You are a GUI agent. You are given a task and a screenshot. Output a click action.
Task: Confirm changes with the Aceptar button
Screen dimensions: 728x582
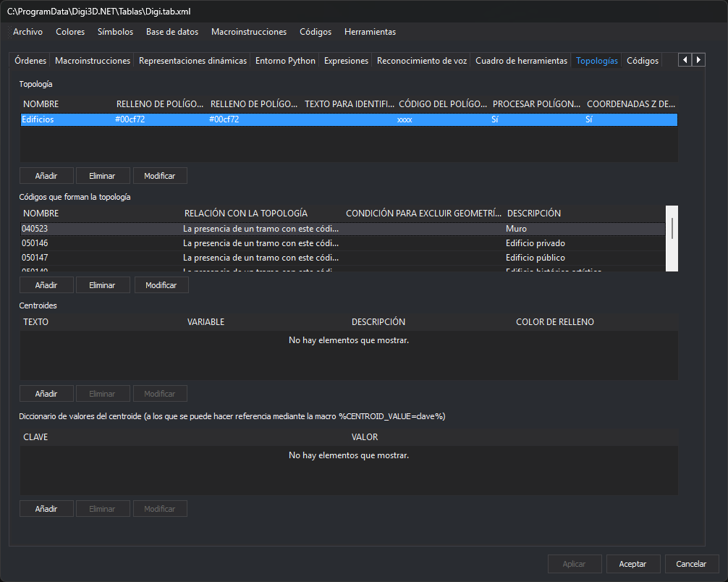[x=632, y=563]
